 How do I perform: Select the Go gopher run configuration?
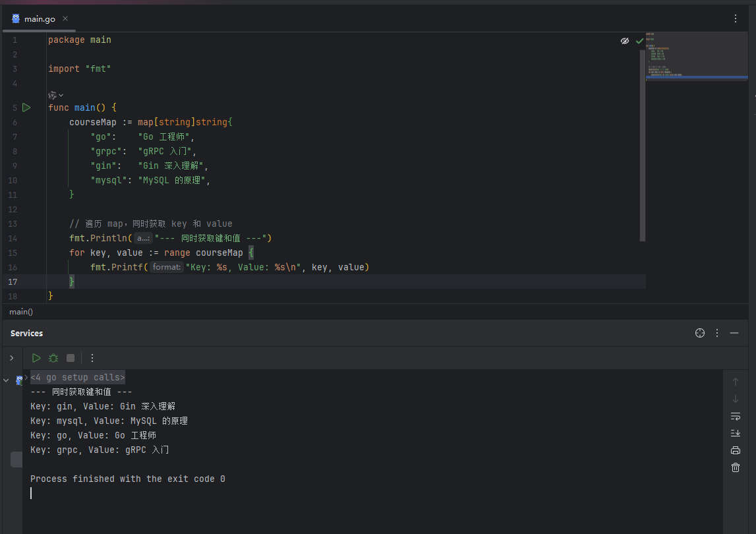(x=19, y=380)
